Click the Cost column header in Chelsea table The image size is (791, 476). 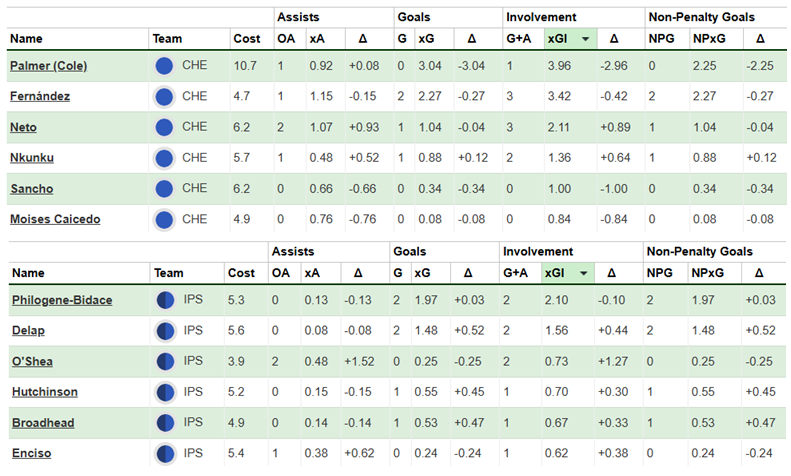(246, 39)
